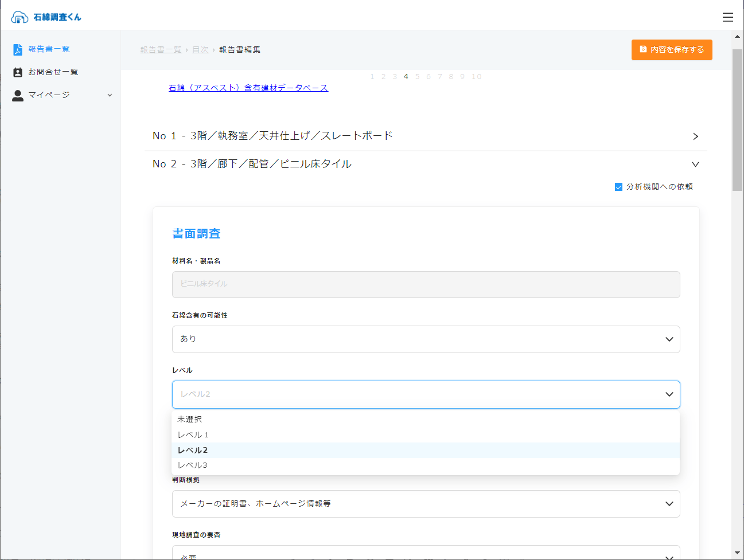Image resolution: width=744 pixels, height=560 pixels.
Task: Click the 内容を保存する save button
Action: (671, 50)
